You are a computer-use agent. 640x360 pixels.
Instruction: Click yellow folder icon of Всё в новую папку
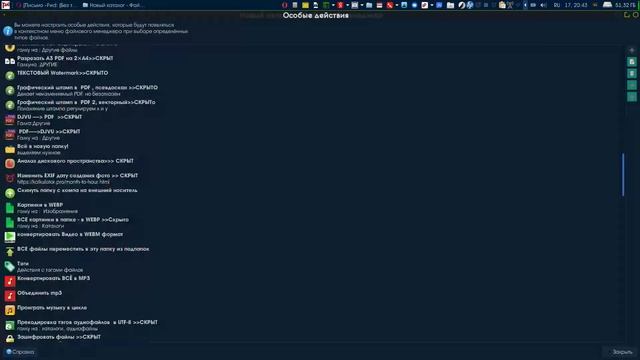coord(10,149)
